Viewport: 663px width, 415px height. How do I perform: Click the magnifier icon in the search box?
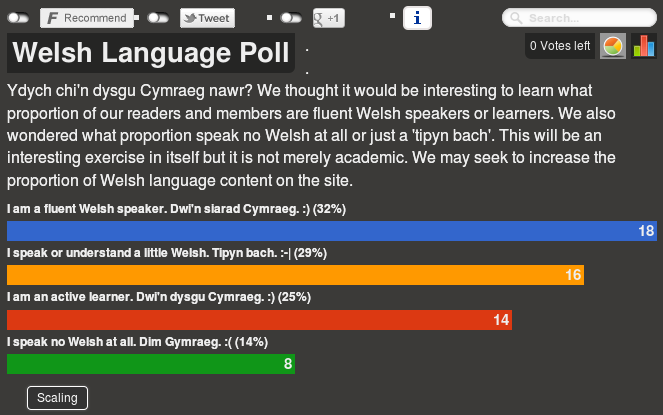(516, 18)
